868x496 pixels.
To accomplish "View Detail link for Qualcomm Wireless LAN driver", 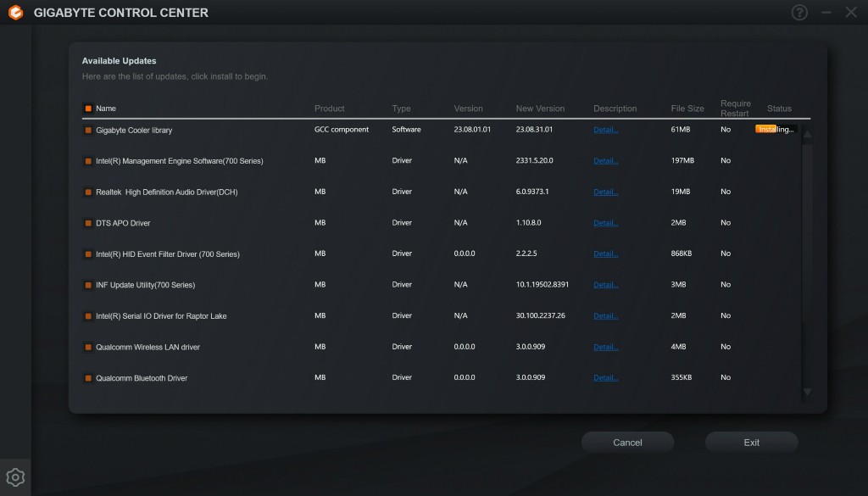I will (x=605, y=347).
